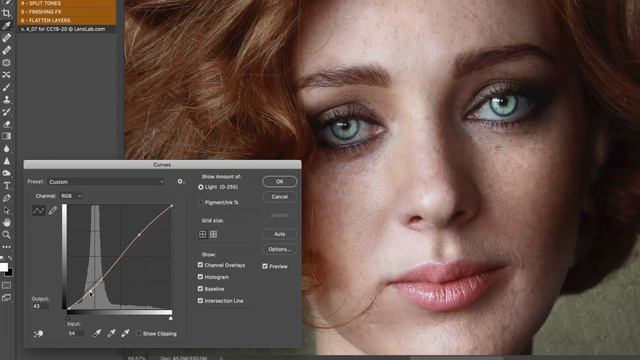Click the edit-points curve tool in Curves
The width and height of the screenshot is (640, 360).
[x=38, y=210]
